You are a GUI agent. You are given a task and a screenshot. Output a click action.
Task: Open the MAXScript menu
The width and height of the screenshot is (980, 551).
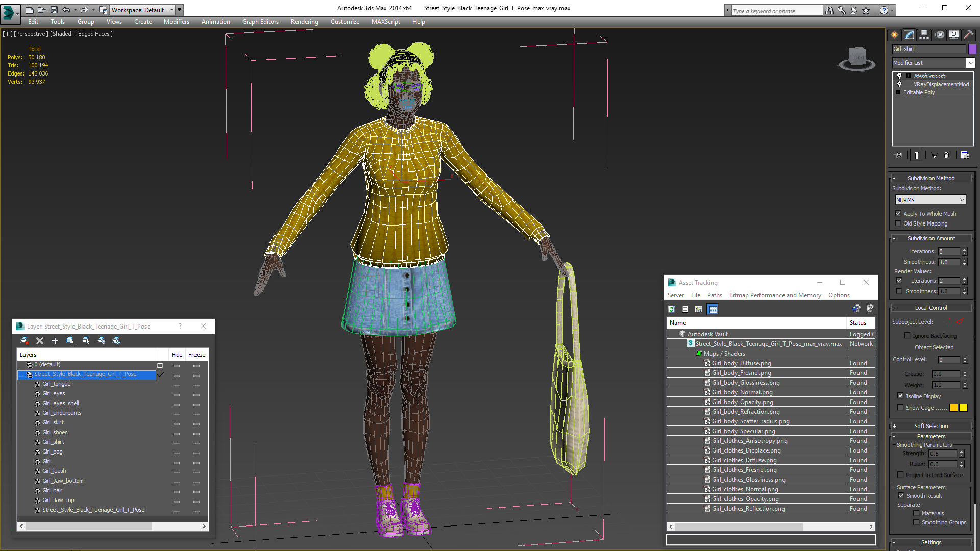click(385, 22)
